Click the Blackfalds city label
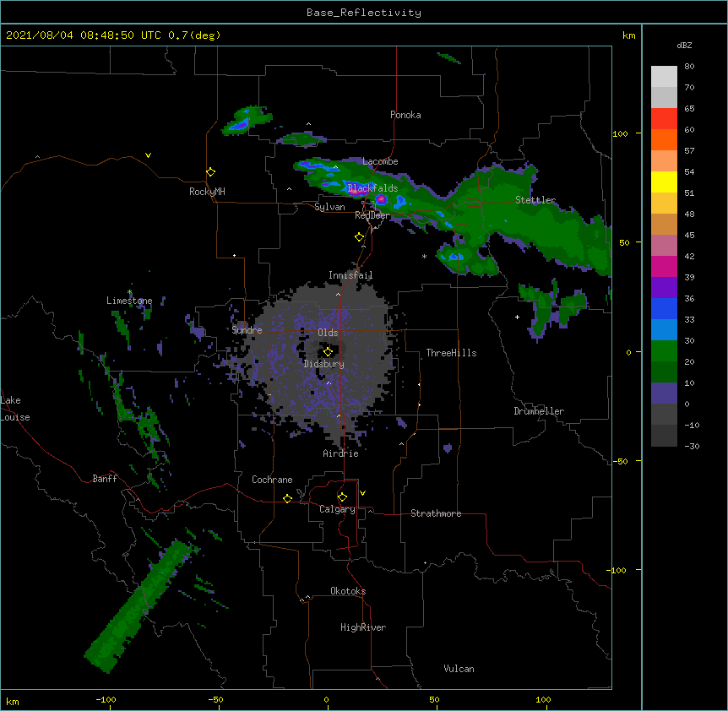Screen dimensions: 728x711 [x=372, y=188]
